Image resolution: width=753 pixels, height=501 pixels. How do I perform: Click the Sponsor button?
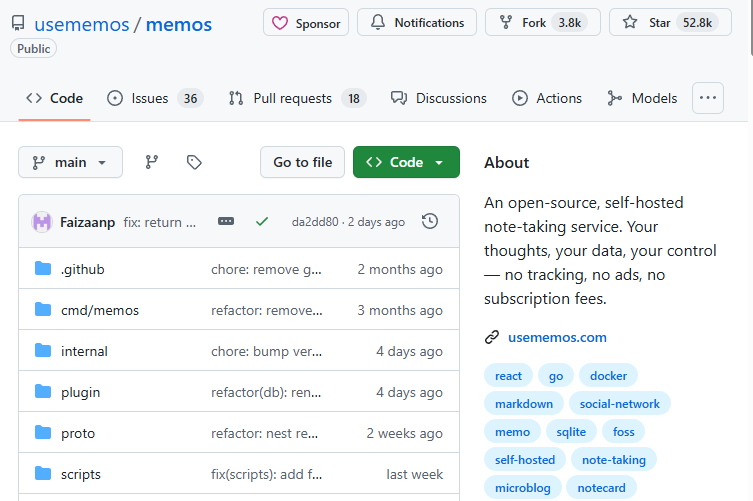(306, 23)
